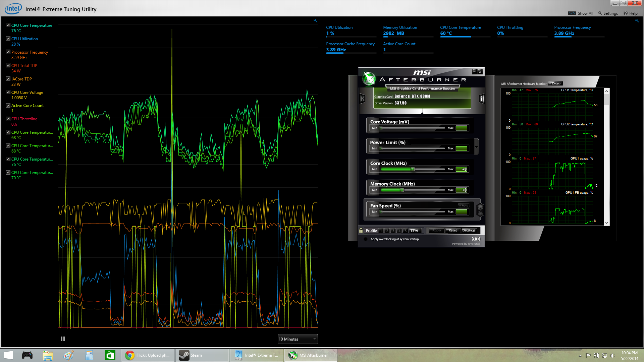Switch to MSI Afterburner taskbar button

[311, 355]
